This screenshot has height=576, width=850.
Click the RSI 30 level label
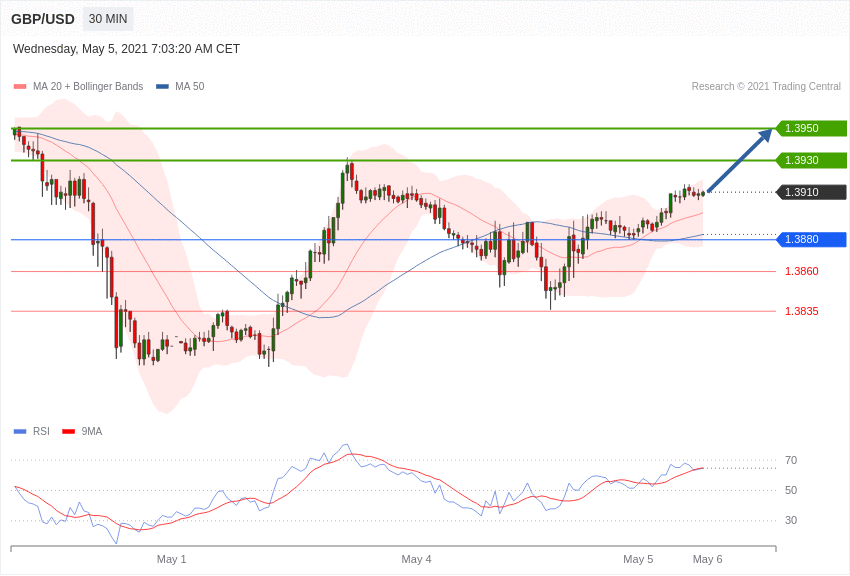(791, 520)
